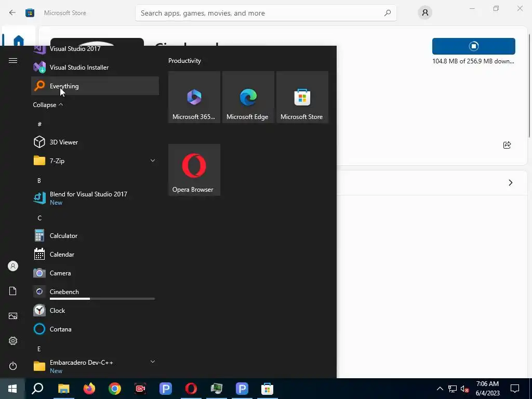The width and height of the screenshot is (532, 399).
Task: Open Visual Studio Installer from Start list
Action: tap(95, 67)
